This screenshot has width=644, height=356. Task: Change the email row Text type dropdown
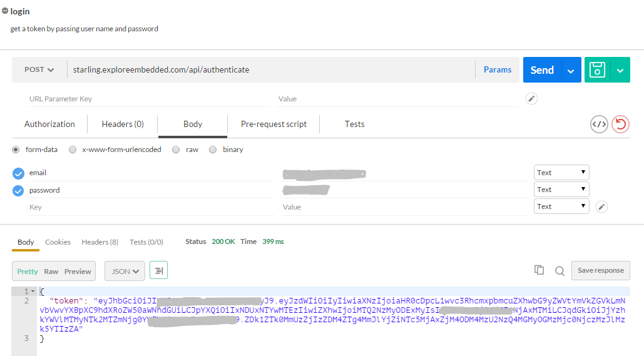(561, 173)
